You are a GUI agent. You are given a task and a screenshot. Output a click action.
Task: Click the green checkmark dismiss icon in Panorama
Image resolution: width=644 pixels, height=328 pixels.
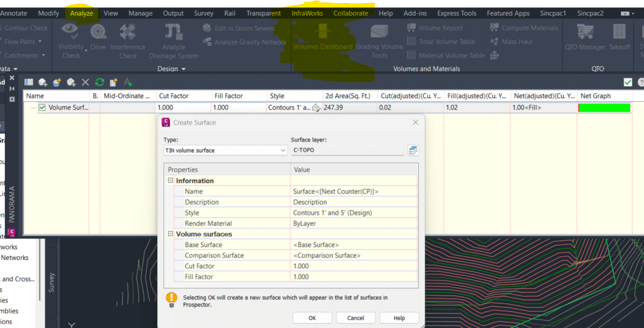tap(628, 82)
